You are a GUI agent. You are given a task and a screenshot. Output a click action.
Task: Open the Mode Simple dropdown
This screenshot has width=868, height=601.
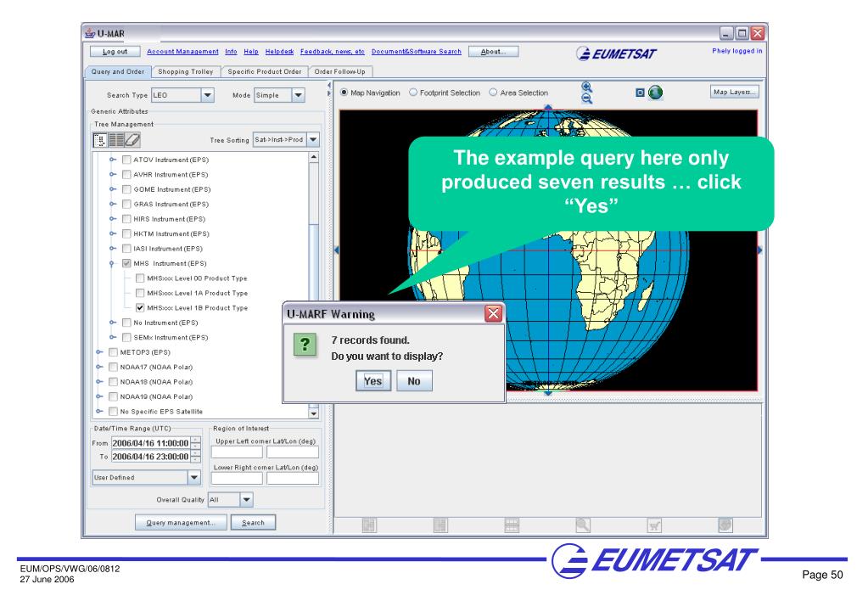coord(299,95)
